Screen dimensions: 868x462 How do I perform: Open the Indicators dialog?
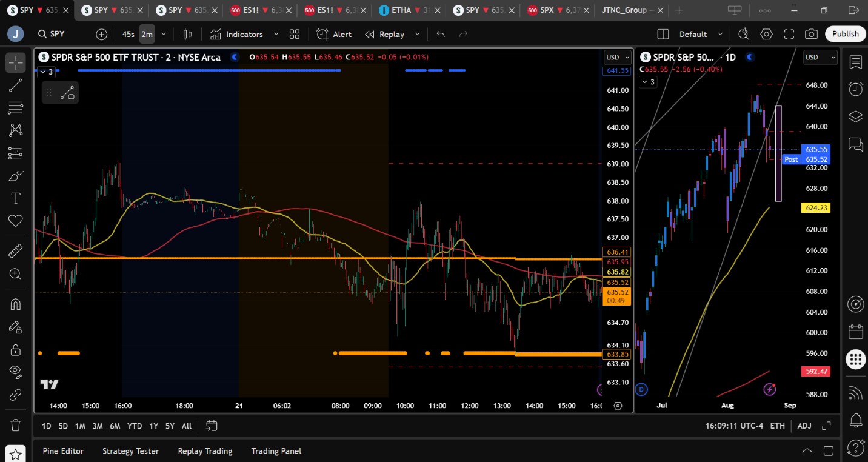pos(236,35)
